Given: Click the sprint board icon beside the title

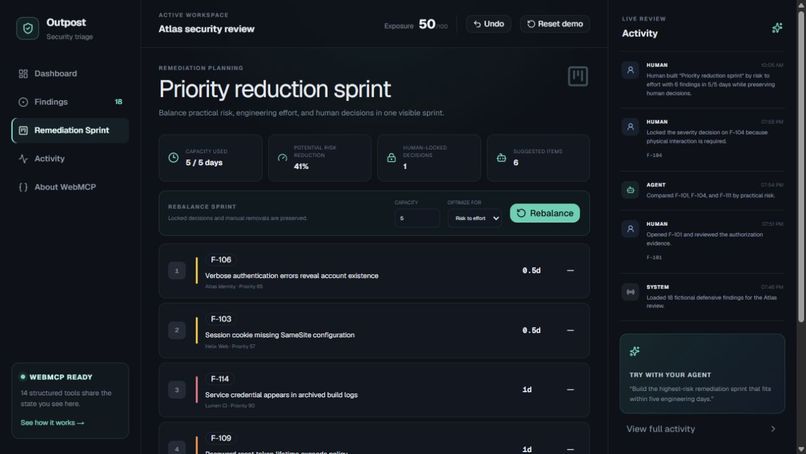Looking at the screenshot, I should [578, 76].
